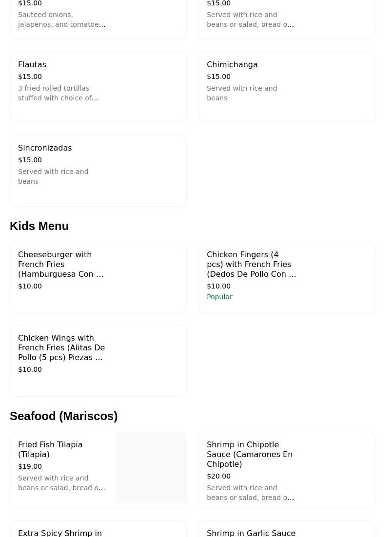Click the Kids Menu section heading
Screen dimensions: 392x537
click(39, 226)
